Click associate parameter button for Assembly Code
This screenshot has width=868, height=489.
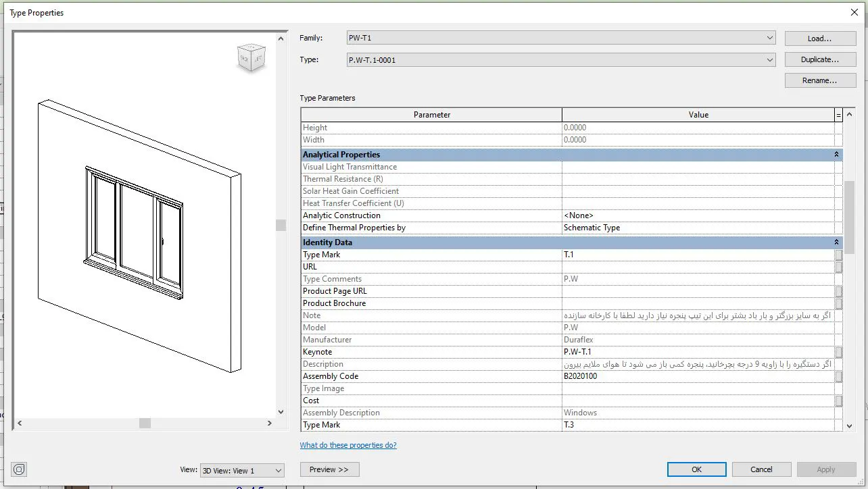(x=838, y=376)
